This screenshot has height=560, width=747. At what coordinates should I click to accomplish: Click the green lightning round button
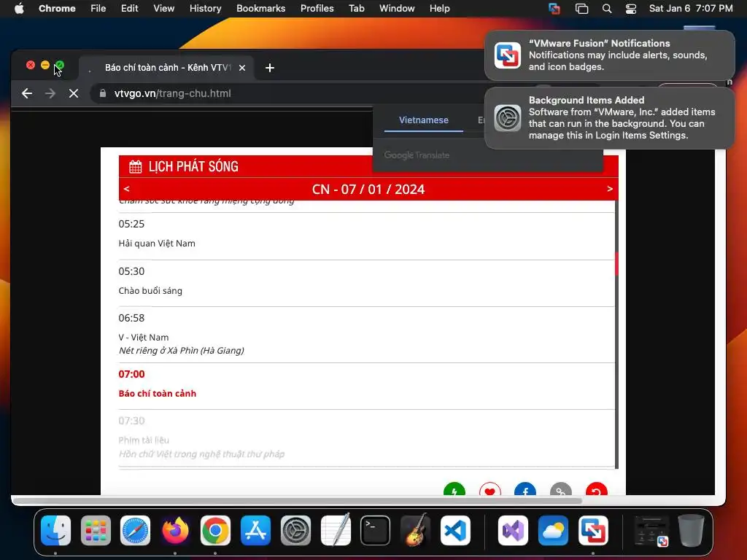(x=454, y=489)
